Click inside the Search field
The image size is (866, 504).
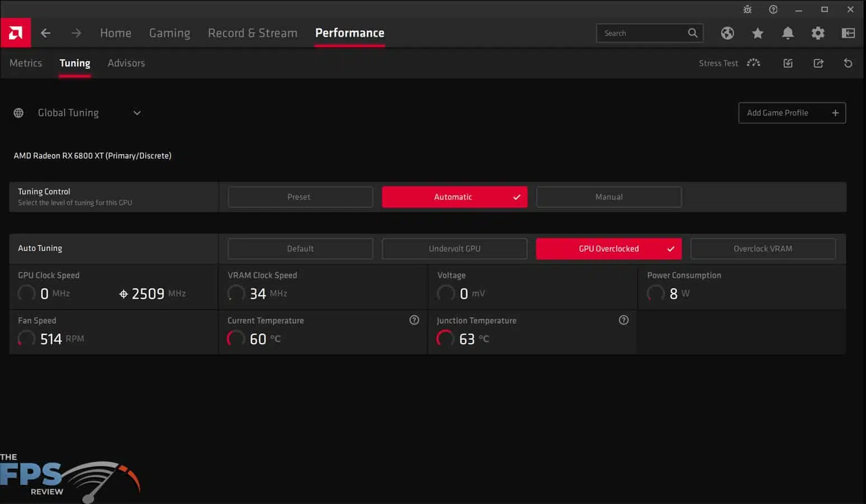(644, 33)
